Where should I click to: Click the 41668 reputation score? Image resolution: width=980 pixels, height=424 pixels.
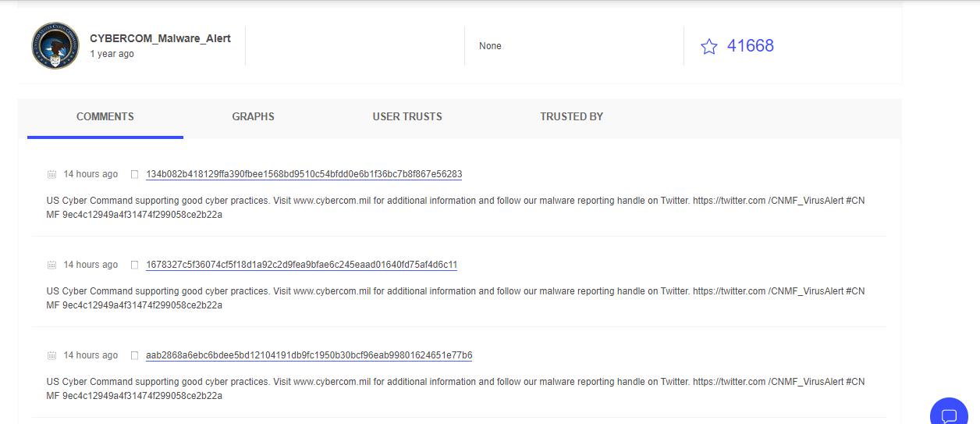click(x=751, y=46)
